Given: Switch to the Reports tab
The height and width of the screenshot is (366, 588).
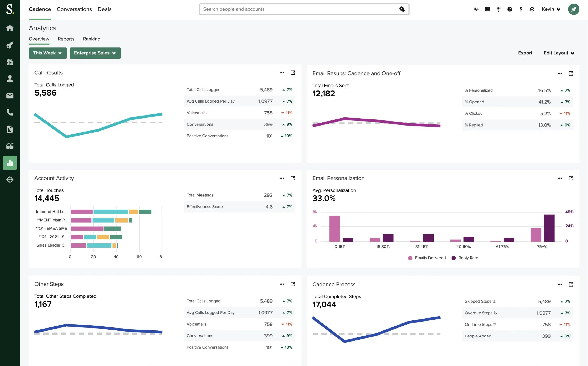Looking at the screenshot, I should coord(66,39).
